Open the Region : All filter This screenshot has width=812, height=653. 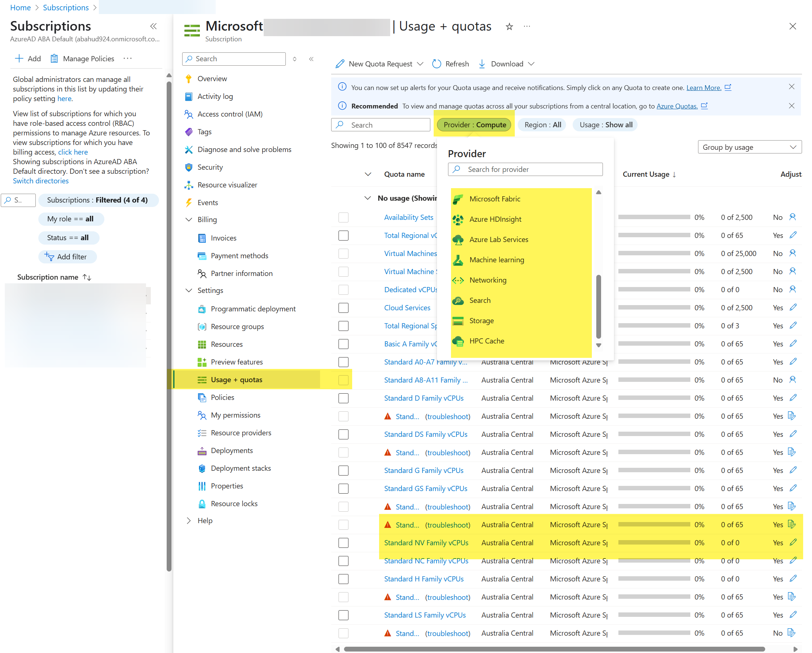[x=542, y=125]
